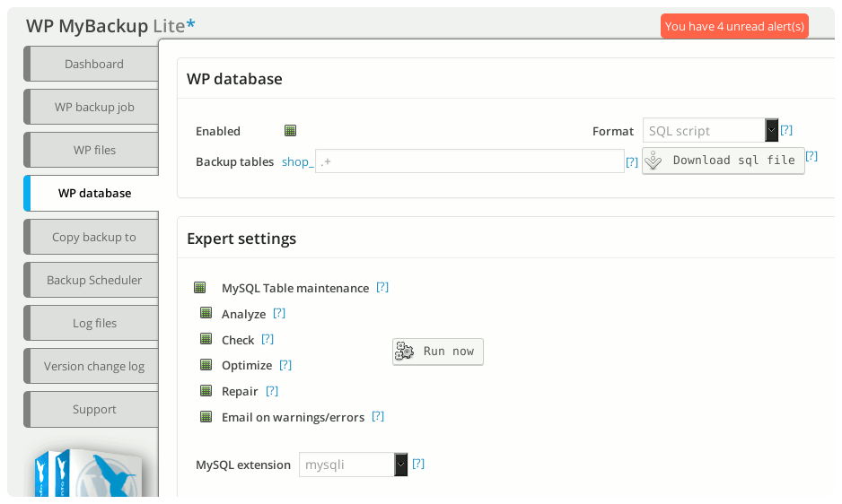Click the Backup tables pattern input field
The height and width of the screenshot is (504, 842).
pos(469,161)
